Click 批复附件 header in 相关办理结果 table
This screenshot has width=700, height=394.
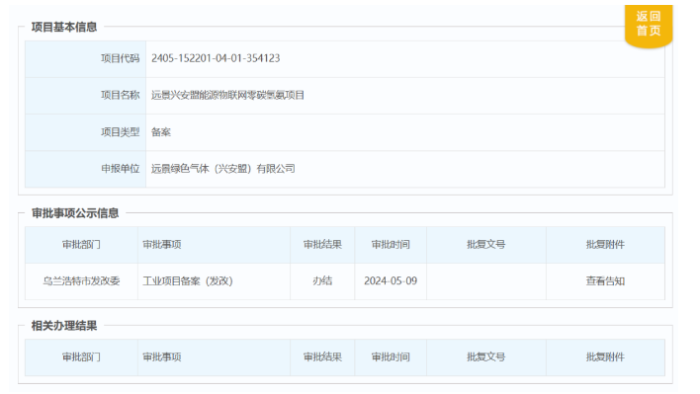[x=605, y=357]
